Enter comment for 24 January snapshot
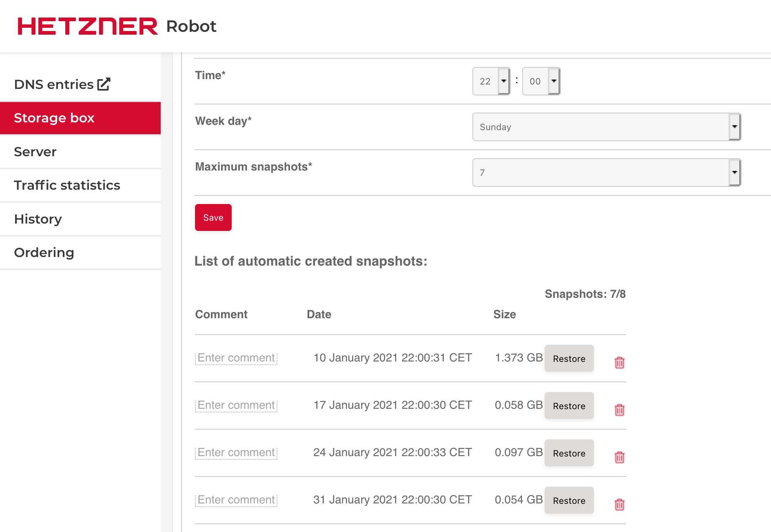771x532 pixels. [236, 452]
